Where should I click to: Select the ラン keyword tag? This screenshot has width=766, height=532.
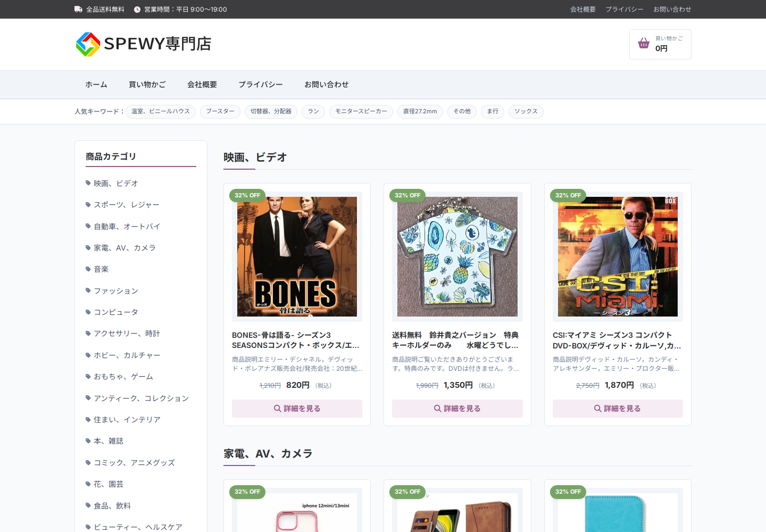tap(313, 111)
